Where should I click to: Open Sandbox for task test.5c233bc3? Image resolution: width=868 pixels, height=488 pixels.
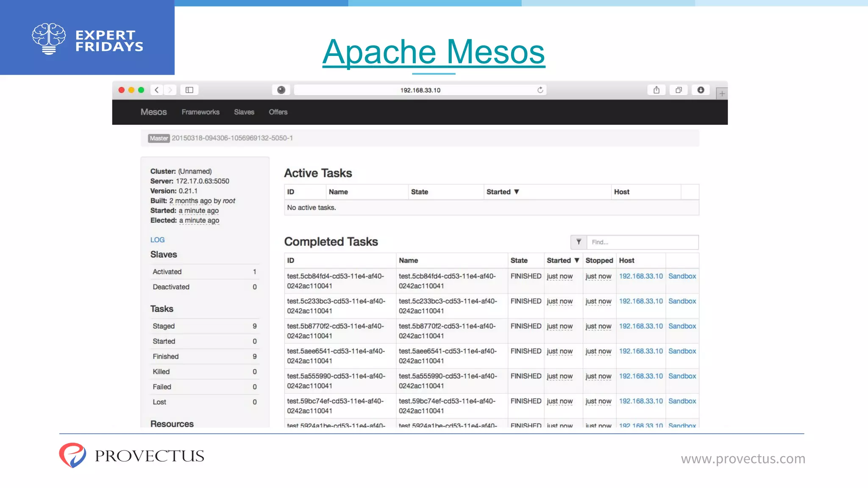coord(682,301)
